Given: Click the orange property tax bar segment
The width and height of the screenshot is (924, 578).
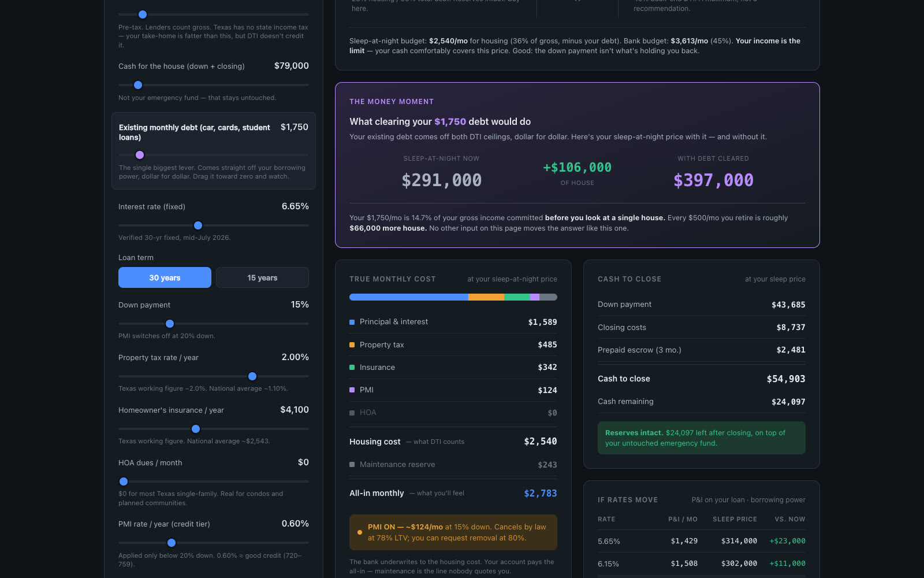Looking at the screenshot, I should [x=486, y=297].
